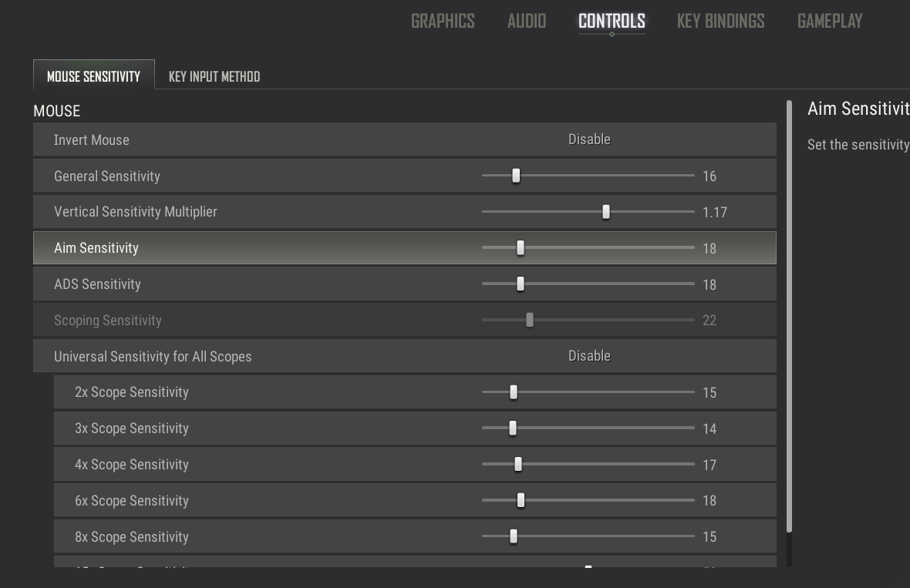This screenshot has width=910, height=588.
Task: Select the Mouse Sensitivity sub-tab
Action: (x=94, y=75)
